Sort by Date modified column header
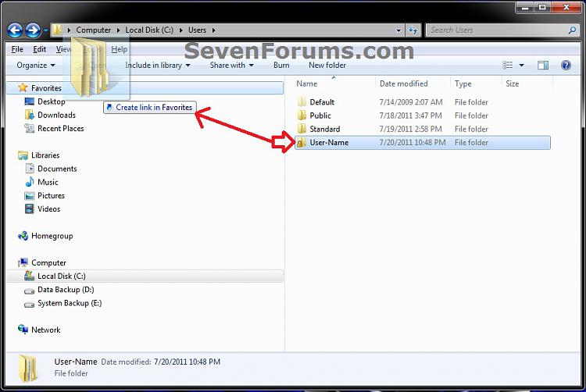This screenshot has height=392, width=586. click(404, 84)
